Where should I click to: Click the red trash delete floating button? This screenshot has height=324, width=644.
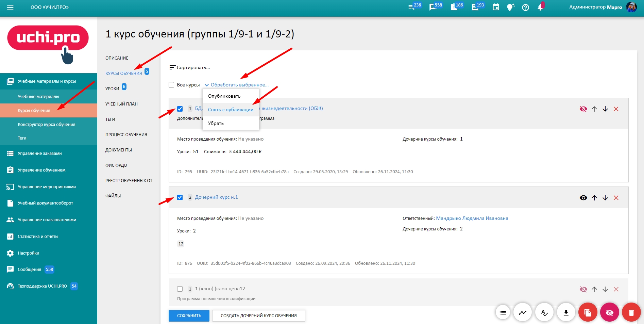631,312
